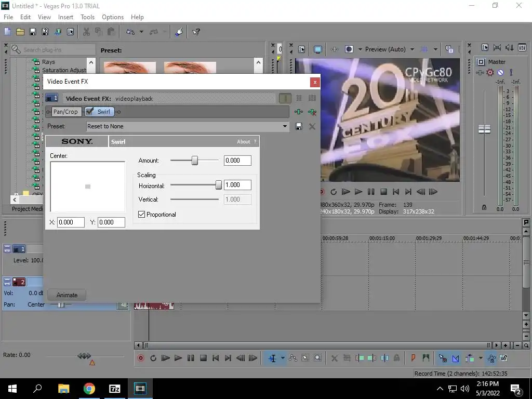The image size is (532, 399).
Task: Click the Undo arrow icon
Action: point(130,32)
